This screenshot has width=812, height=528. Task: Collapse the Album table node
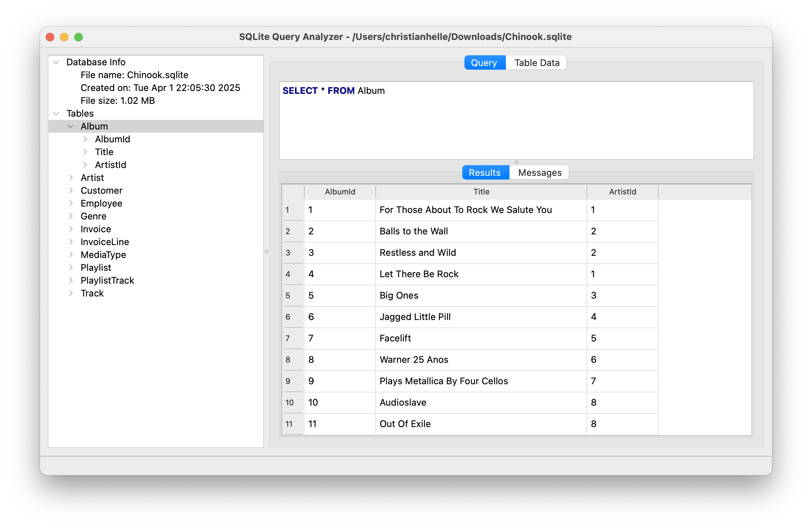(70, 126)
